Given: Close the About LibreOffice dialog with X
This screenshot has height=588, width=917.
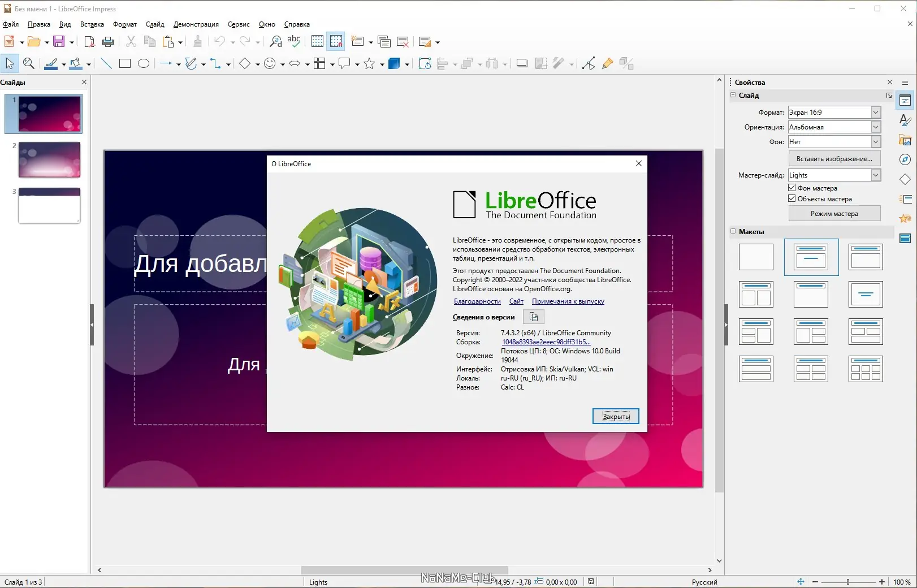Looking at the screenshot, I should (639, 163).
